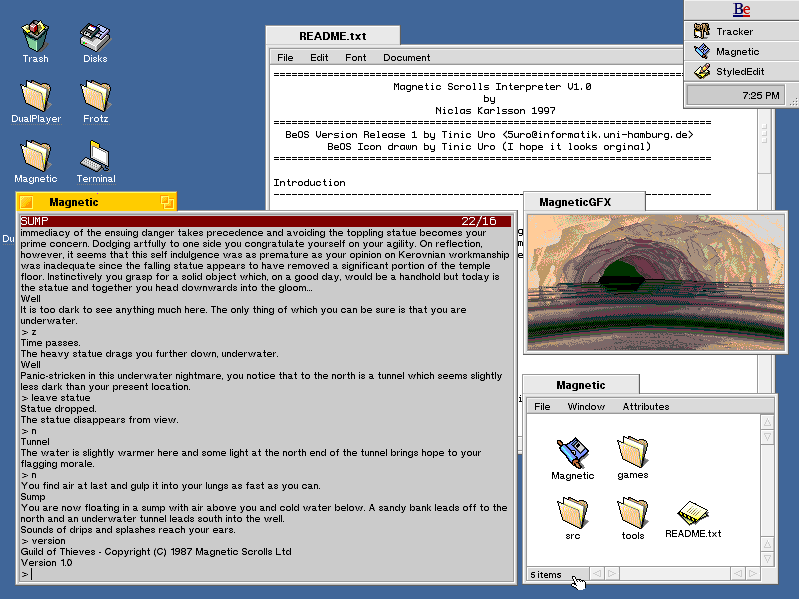Expand the StyledEdit entry in Deskbar

coord(740,72)
